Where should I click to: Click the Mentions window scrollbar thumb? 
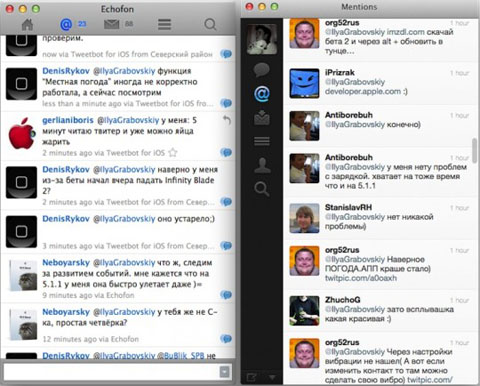tap(474, 150)
